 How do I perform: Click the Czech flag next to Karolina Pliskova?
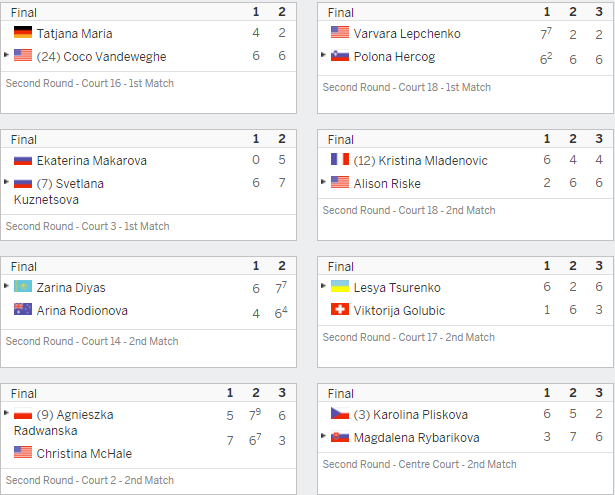(340, 413)
